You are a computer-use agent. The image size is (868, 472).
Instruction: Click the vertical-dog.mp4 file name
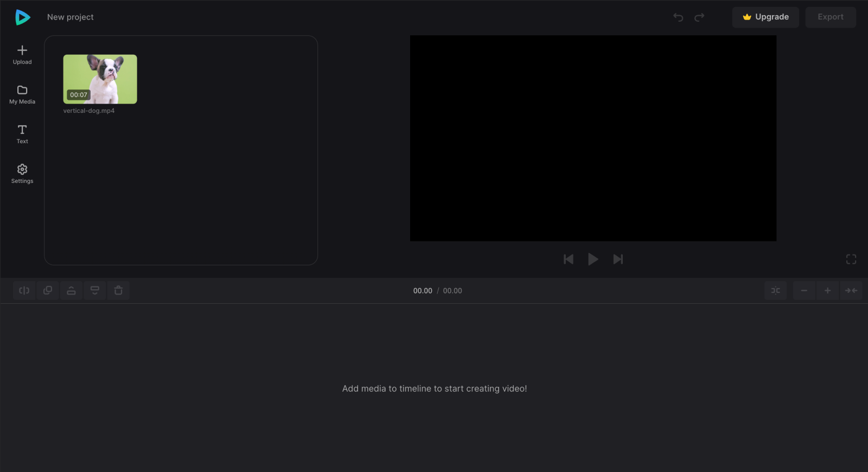pos(89,111)
